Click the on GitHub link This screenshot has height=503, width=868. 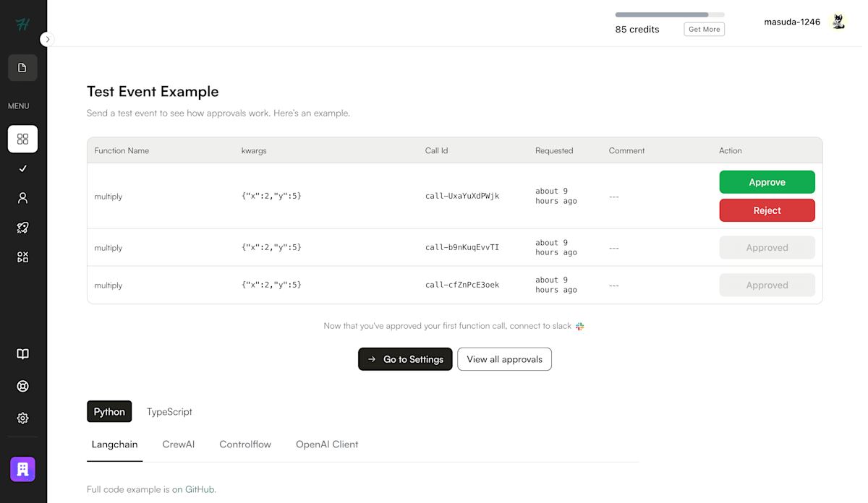[x=194, y=489]
